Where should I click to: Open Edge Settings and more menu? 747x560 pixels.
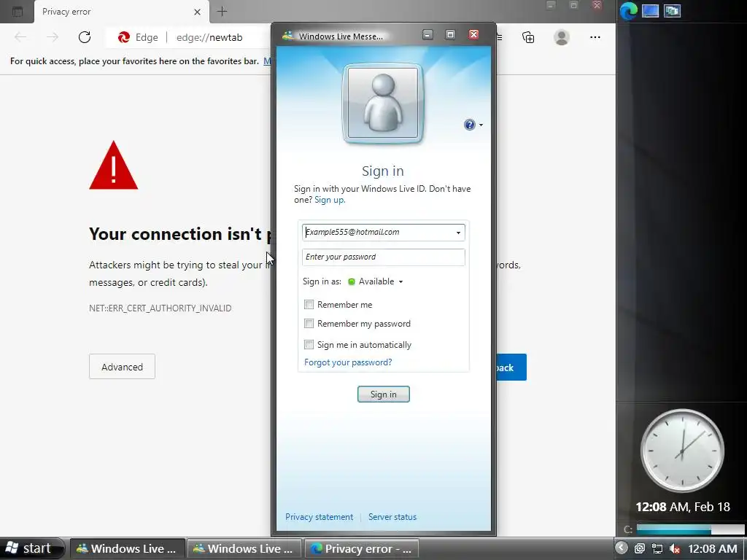pos(595,37)
